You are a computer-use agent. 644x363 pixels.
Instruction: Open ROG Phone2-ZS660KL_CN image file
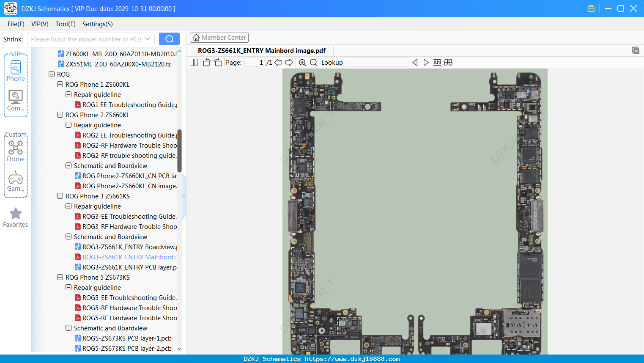(x=126, y=186)
